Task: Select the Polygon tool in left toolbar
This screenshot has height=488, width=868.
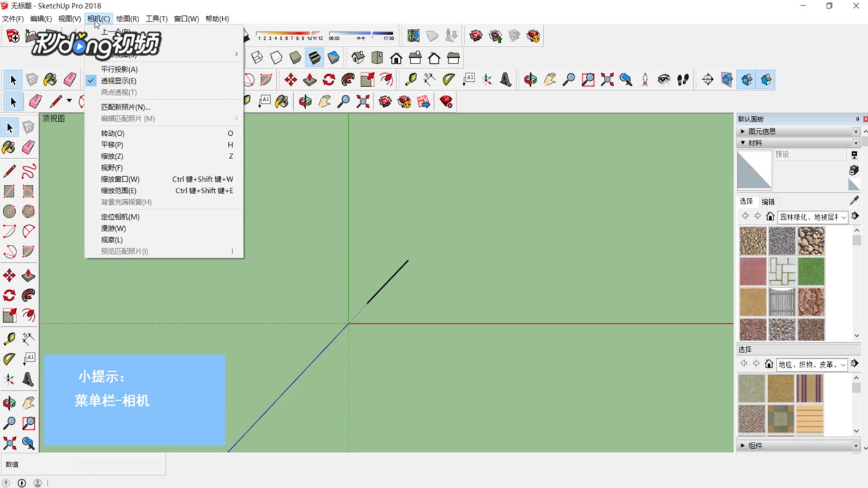Action: [28, 211]
